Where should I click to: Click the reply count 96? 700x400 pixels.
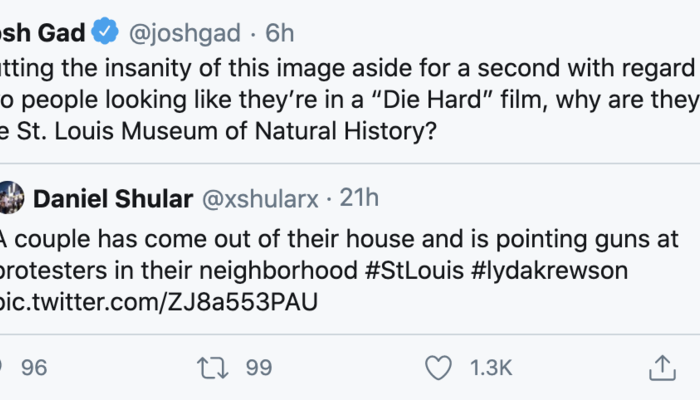[x=34, y=368]
